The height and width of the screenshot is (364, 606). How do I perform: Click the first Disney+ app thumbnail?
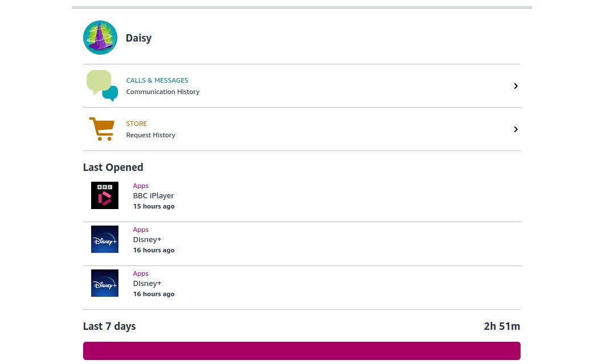(105, 239)
